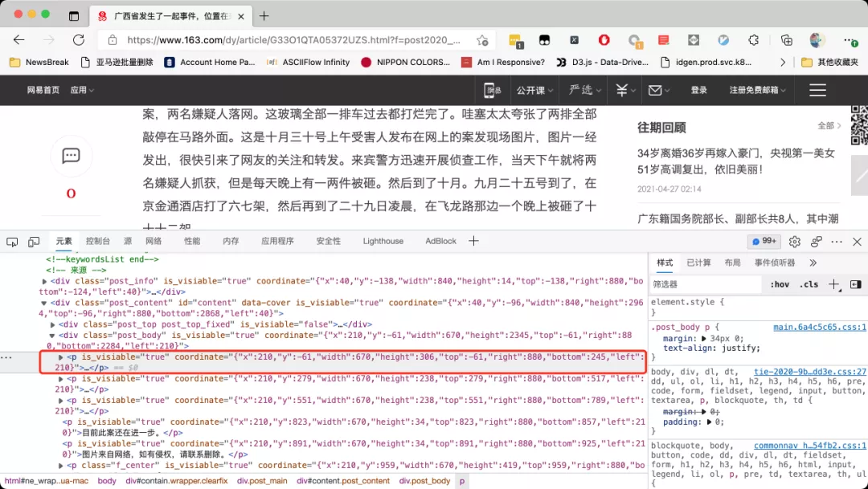Add more tools to DevTools tab bar
The height and width of the screenshot is (489, 868).
pos(473,241)
